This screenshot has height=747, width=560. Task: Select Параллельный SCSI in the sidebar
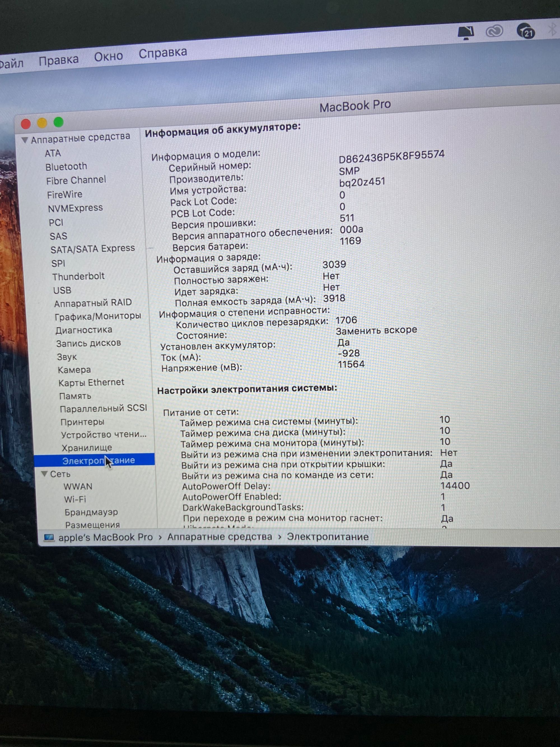coord(103,409)
